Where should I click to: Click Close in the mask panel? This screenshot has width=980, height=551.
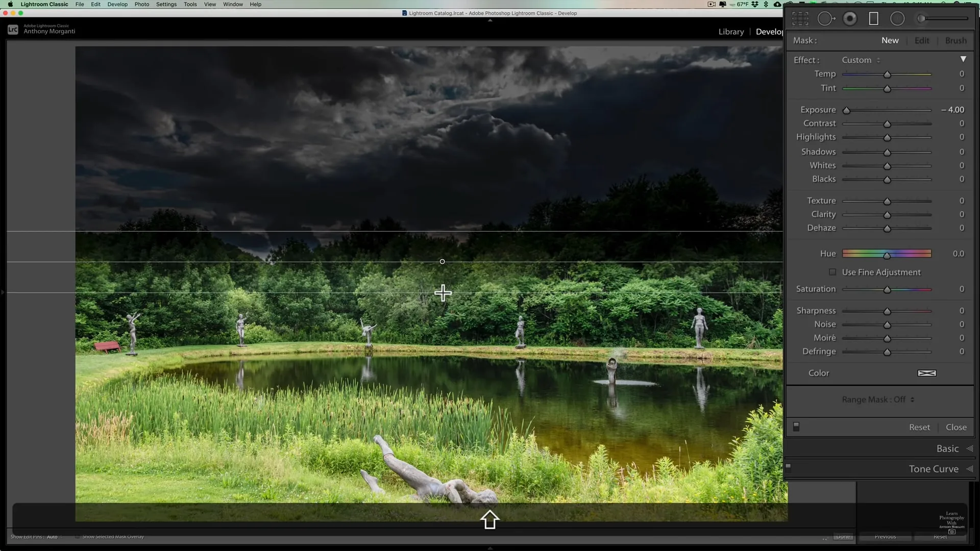tap(956, 428)
